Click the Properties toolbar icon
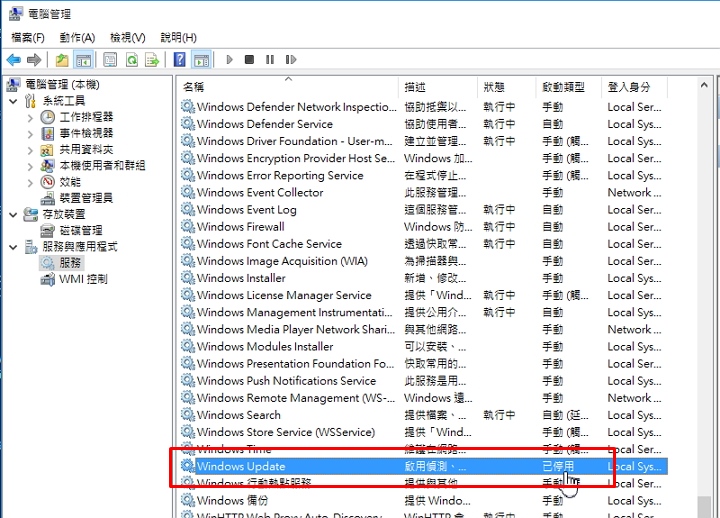The image size is (720, 518). 110,60
